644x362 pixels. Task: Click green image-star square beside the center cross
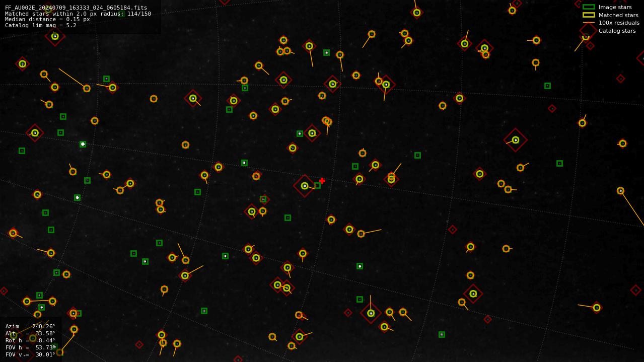(317, 185)
